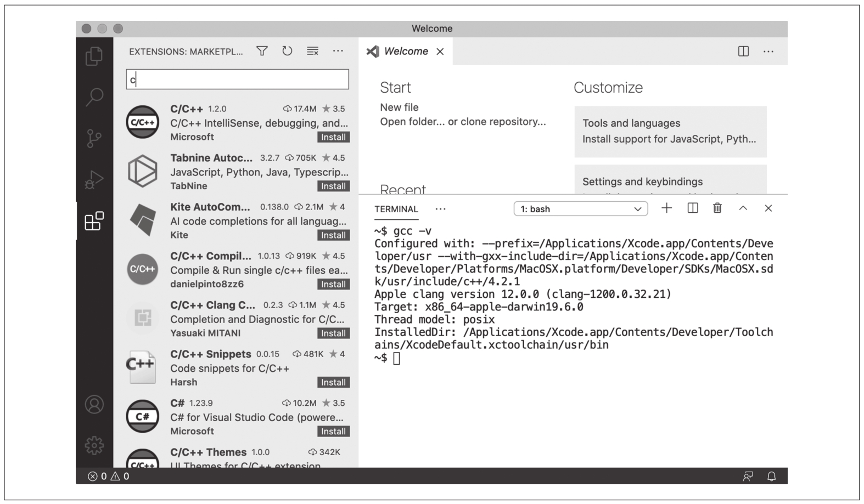The width and height of the screenshot is (864, 504).
Task: Click the terminal prompt cursor line
Action: (x=388, y=358)
